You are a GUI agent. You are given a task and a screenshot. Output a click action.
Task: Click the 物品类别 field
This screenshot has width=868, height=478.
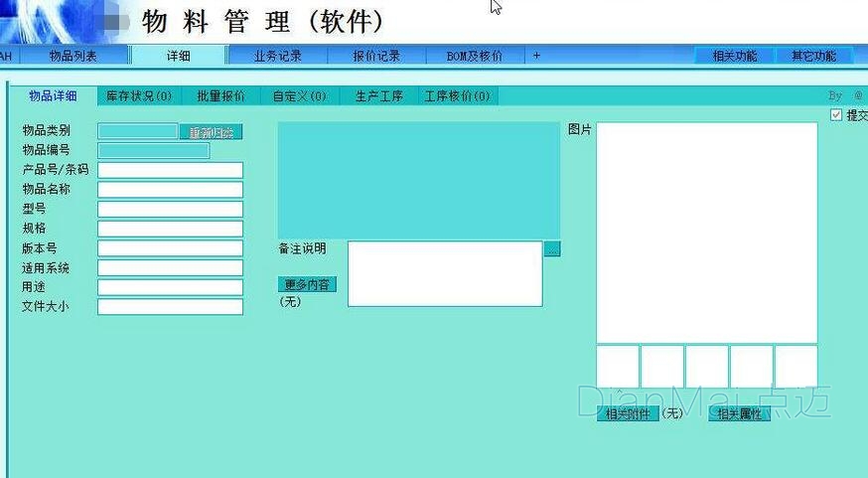(138, 131)
